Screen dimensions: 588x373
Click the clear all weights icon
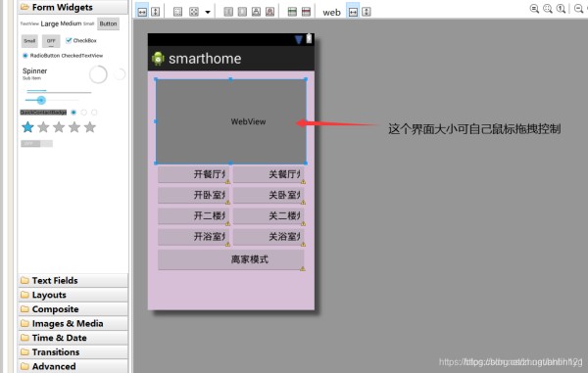pyautogui.click(x=270, y=12)
